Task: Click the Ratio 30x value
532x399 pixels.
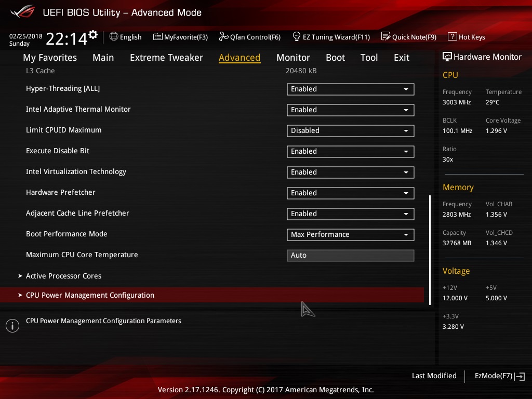Action: (447, 159)
